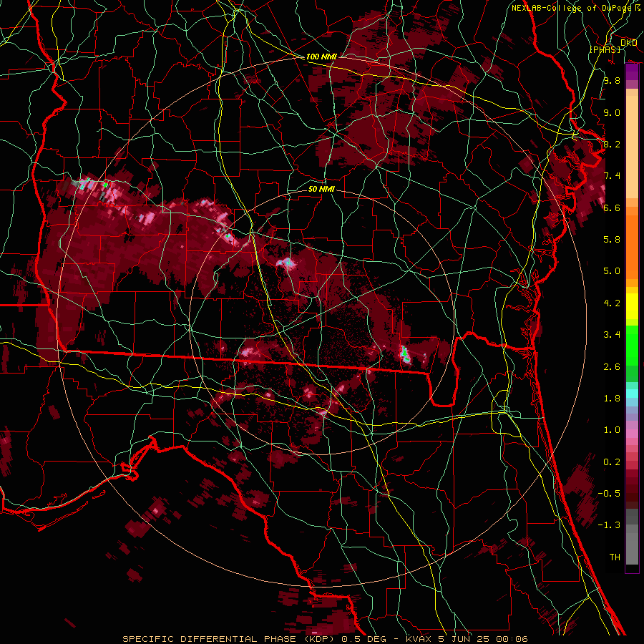Screen dimensions: 644x644
Task: Click the 8.2 value on color scale
Action: (x=612, y=144)
